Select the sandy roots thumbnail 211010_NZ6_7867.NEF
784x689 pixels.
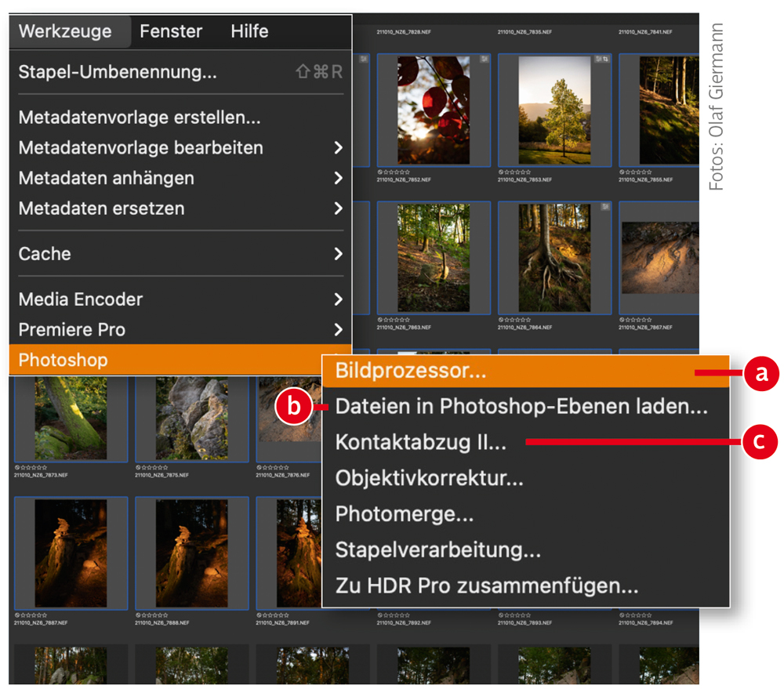click(659, 258)
